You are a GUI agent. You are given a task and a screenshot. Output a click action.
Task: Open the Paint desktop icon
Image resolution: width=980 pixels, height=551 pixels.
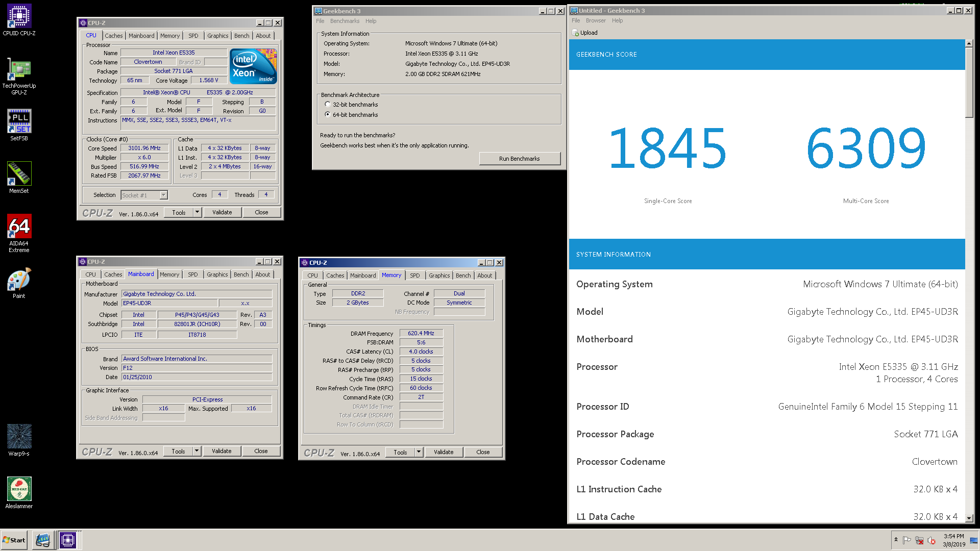click(19, 283)
